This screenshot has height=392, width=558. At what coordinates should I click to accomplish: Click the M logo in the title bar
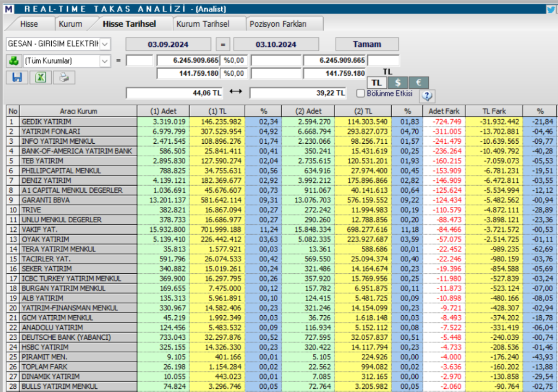point(8,8)
